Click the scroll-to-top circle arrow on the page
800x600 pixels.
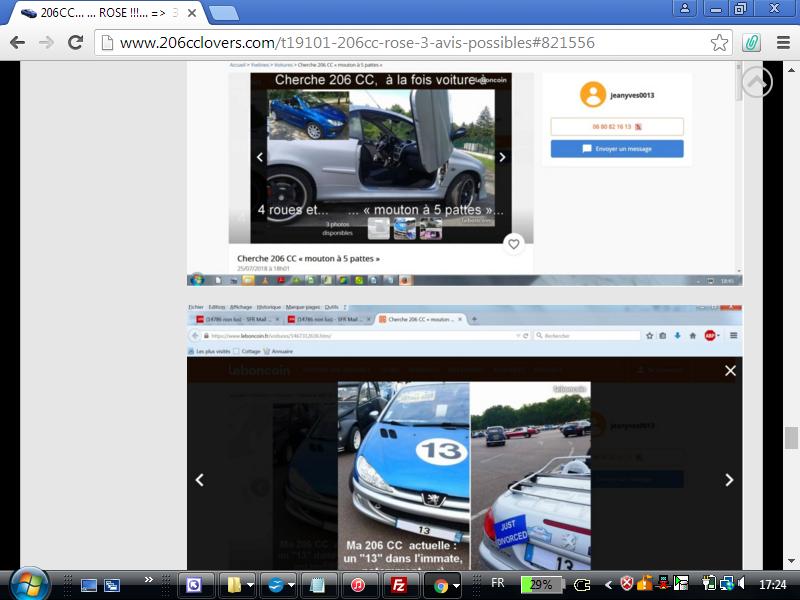point(756,82)
